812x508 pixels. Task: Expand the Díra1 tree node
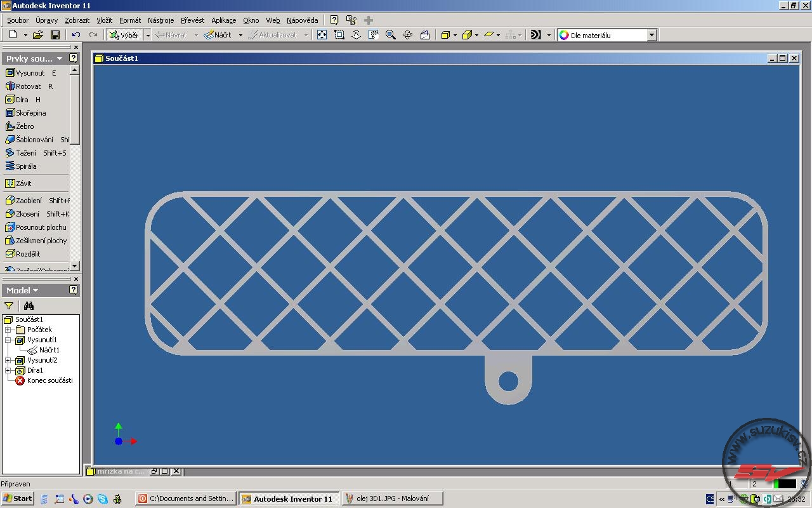[8, 370]
